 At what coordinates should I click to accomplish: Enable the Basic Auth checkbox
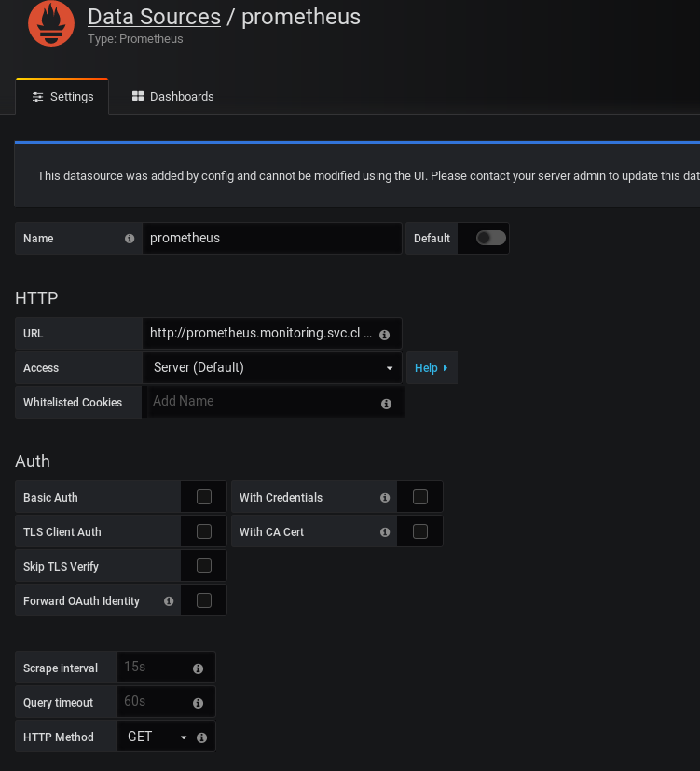pyautogui.click(x=204, y=497)
